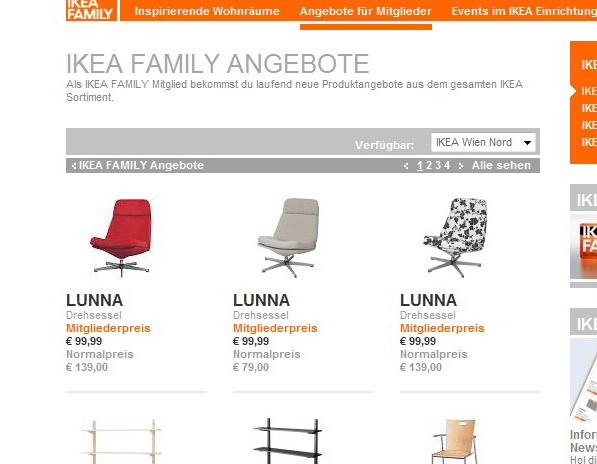Go to previous page arrow in pagination

click(406, 166)
